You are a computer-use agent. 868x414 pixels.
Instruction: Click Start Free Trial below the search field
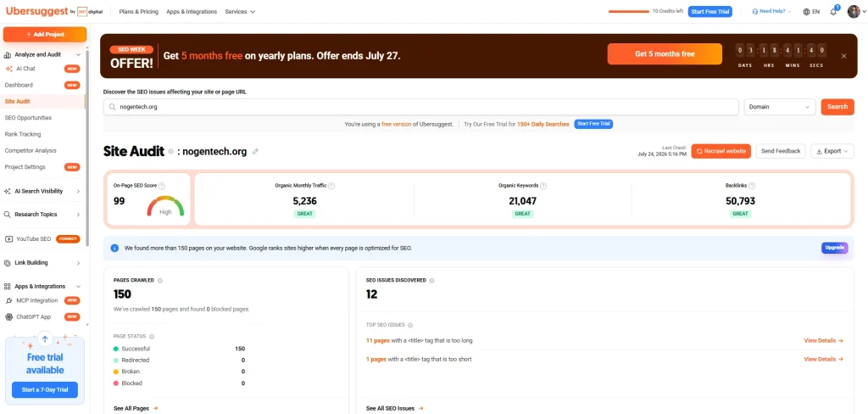593,124
